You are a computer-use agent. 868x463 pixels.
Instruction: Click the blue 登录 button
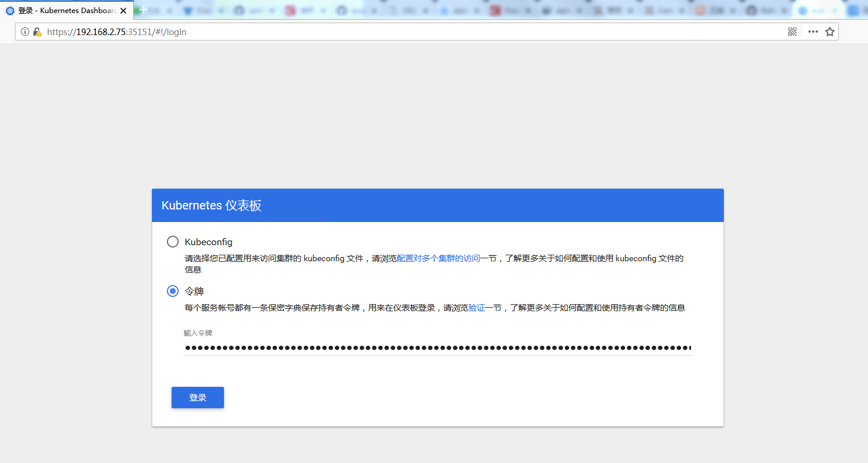click(198, 398)
